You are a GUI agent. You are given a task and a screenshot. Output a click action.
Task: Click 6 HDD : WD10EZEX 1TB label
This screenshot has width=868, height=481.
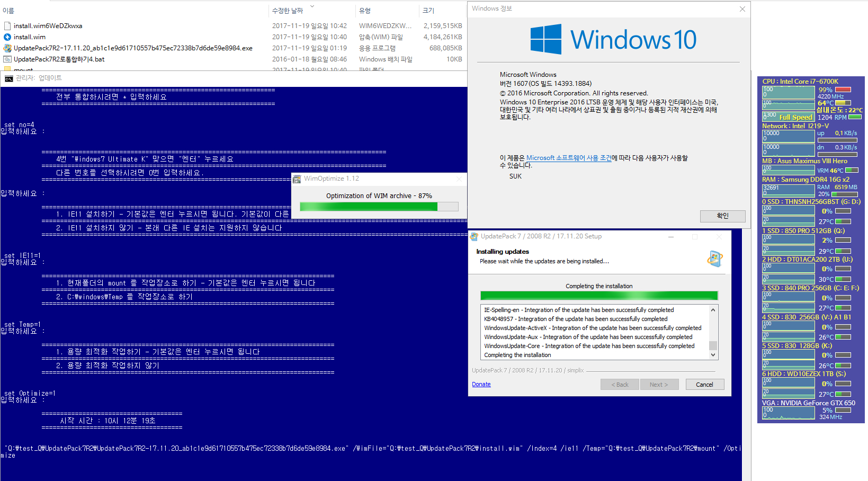click(804, 374)
